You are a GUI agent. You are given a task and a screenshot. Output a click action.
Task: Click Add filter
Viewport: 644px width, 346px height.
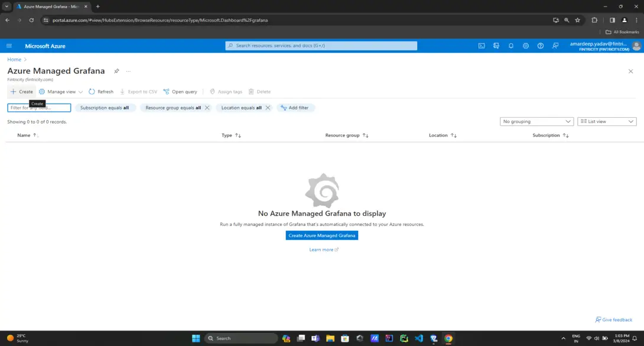pyautogui.click(x=295, y=108)
